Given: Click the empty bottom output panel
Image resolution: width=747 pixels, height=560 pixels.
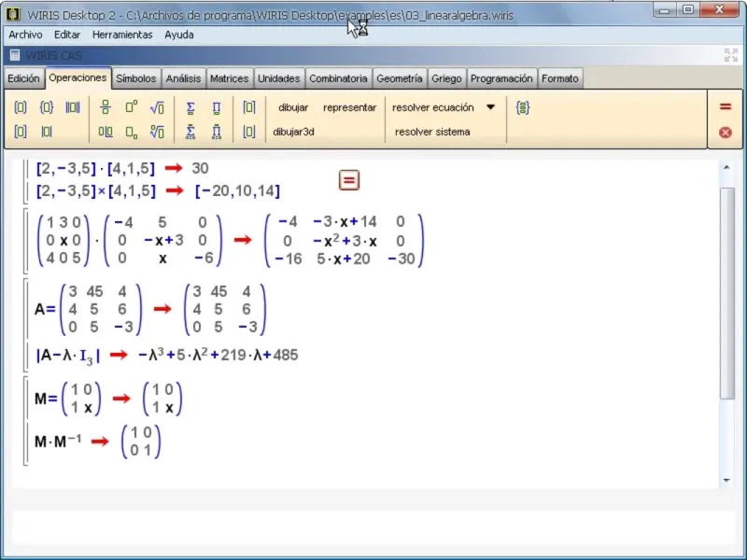Looking at the screenshot, I should pos(373,527).
